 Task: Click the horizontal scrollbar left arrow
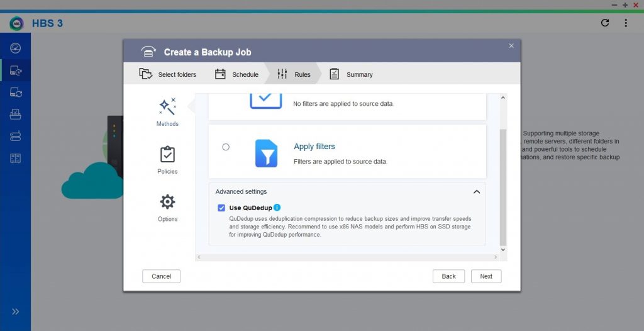(x=199, y=257)
